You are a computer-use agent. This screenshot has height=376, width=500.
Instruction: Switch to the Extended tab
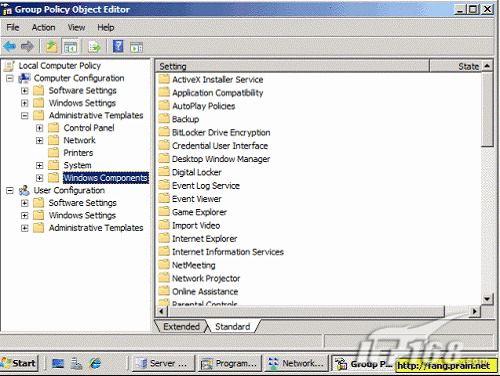coord(181,326)
